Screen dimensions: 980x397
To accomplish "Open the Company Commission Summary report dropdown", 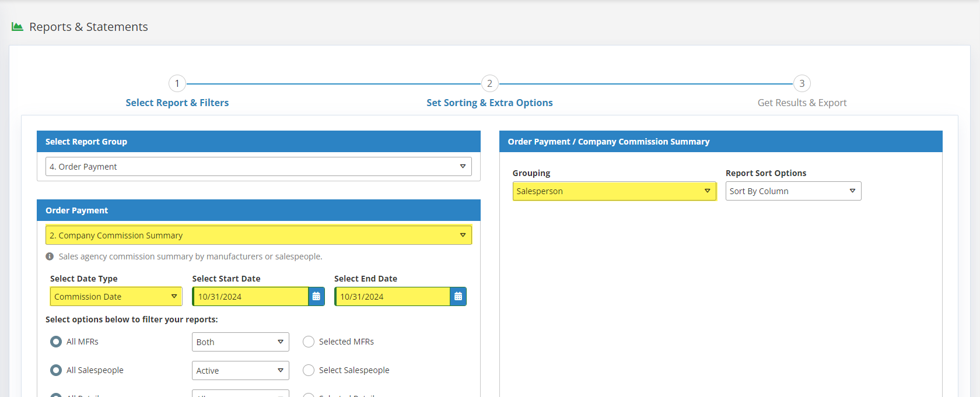I will click(258, 236).
